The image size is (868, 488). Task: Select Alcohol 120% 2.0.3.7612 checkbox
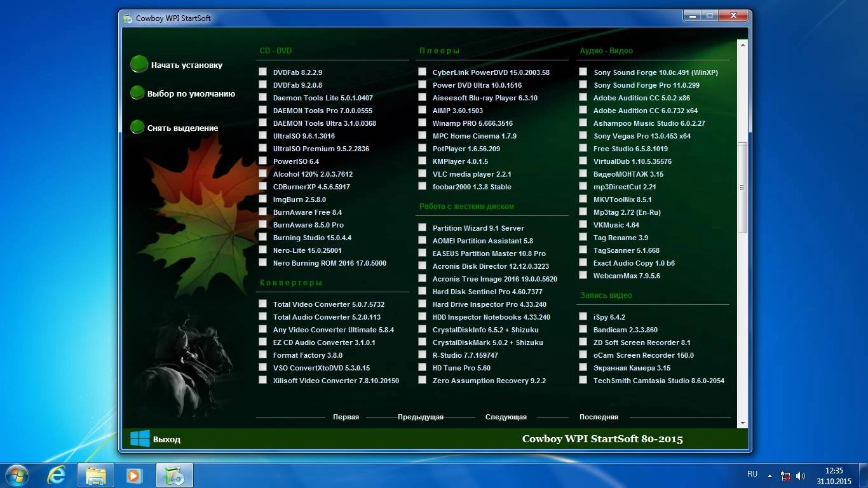[262, 173]
